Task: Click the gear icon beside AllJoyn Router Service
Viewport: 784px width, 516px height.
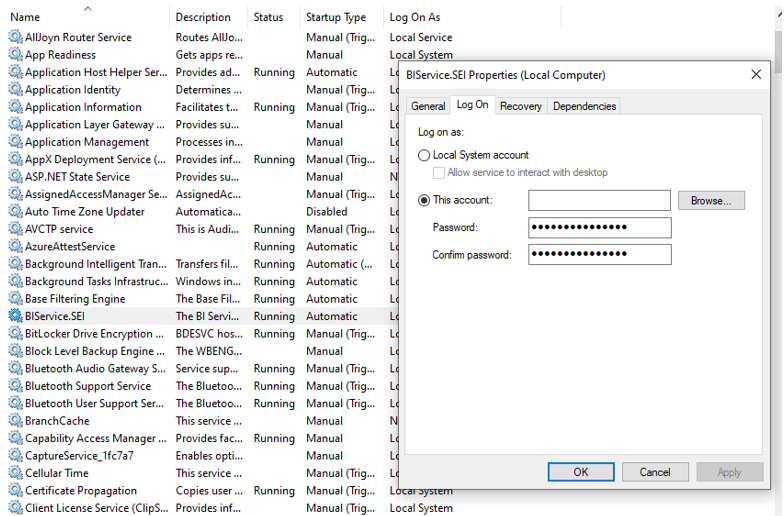Action: point(15,37)
